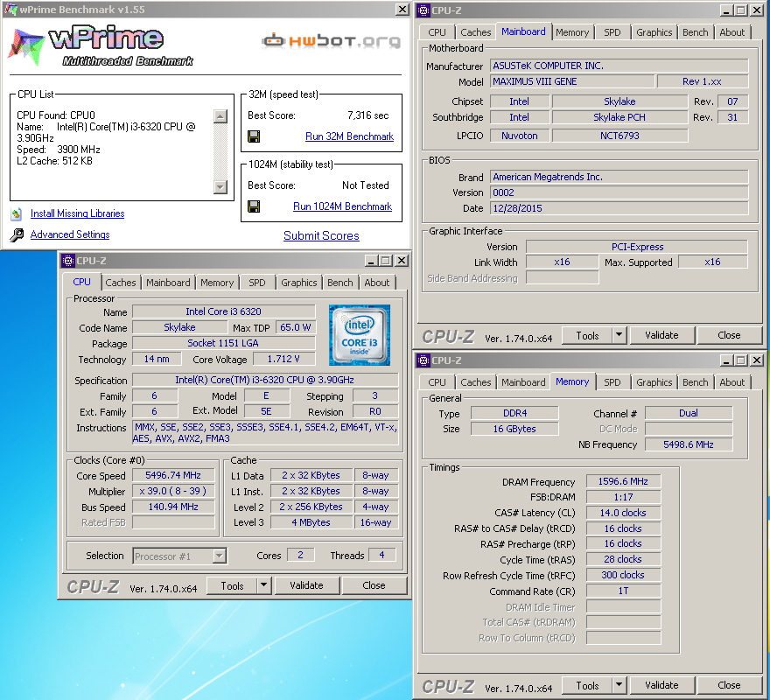Switch to CPU tab in Memory window
Viewport: 770px width, 700px height.
point(437,382)
